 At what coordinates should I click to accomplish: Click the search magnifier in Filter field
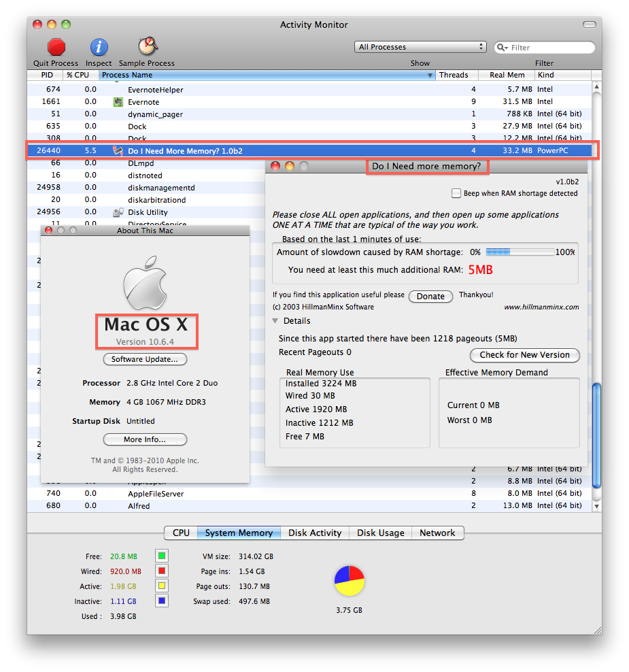tap(502, 47)
